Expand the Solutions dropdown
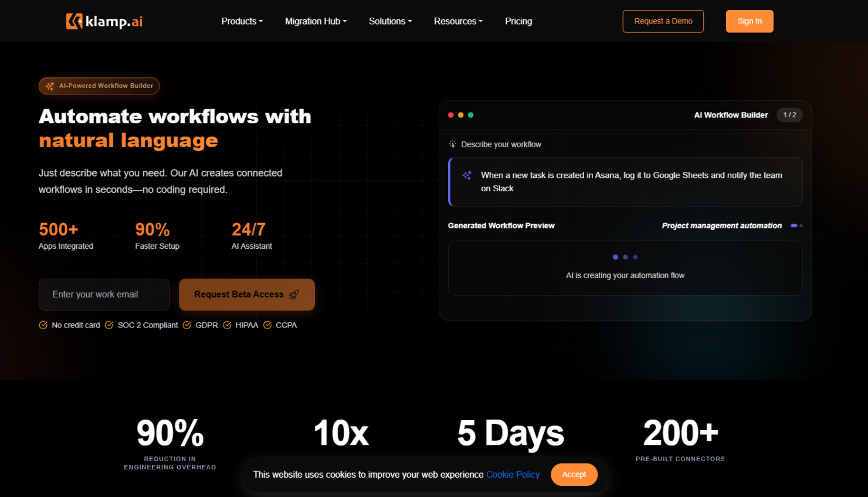 (x=389, y=21)
